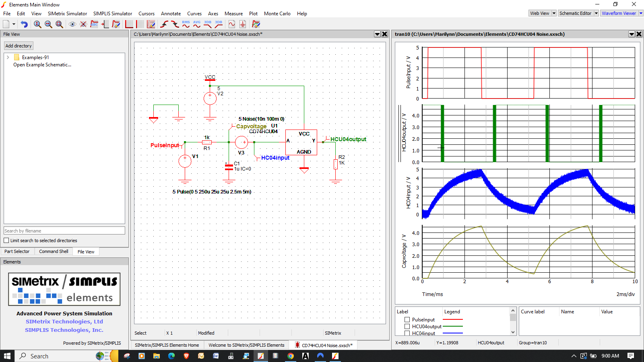Open tran10 waveform pane menu dropdown arrow
Screen dimensions: 644x362
pyautogui.click(x=632, y=34)
